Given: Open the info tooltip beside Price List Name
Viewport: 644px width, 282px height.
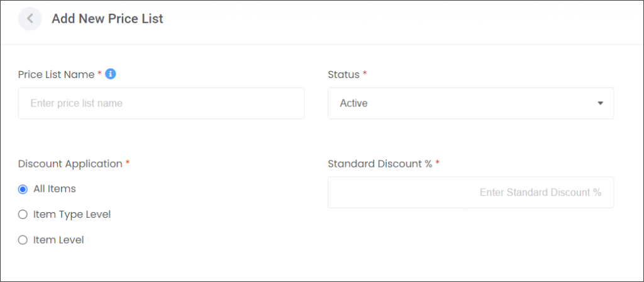Looking at the screenshot, I should 111,74.
